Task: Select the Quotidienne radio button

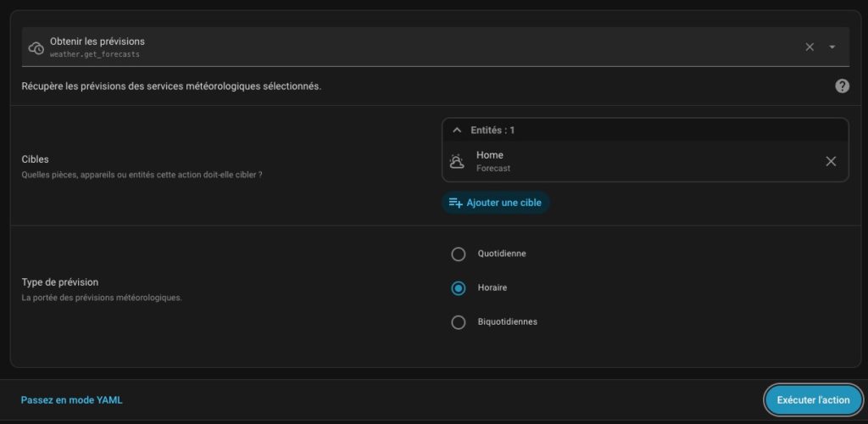Action: 459,254
